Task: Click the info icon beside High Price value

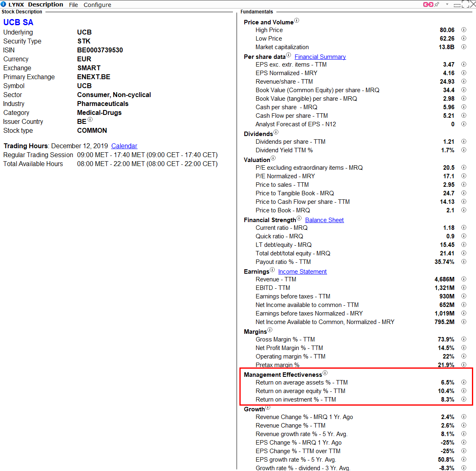Action: click(463, 30)
